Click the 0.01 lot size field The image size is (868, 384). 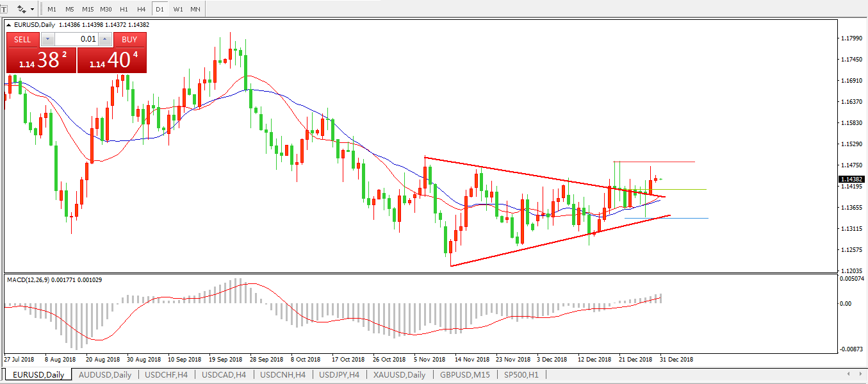coord(77,39)
